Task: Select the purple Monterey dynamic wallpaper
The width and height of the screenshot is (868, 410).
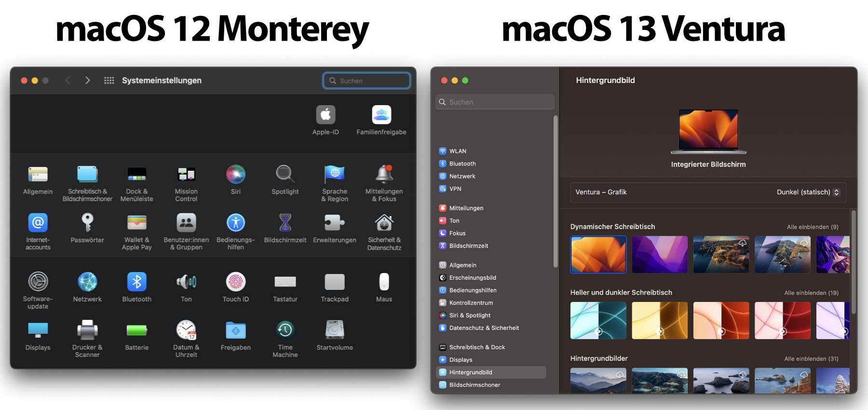Action: pyautogui.click(x=660, y=255)
